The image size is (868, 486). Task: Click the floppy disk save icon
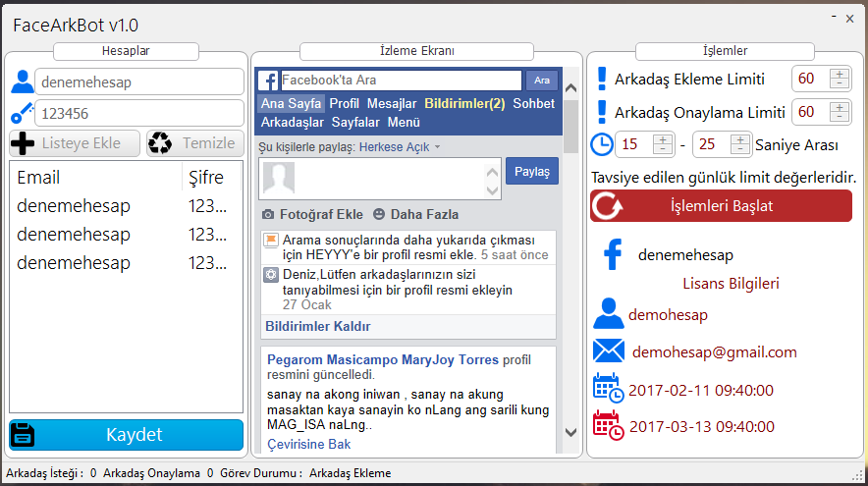click(x=23, y=435)
